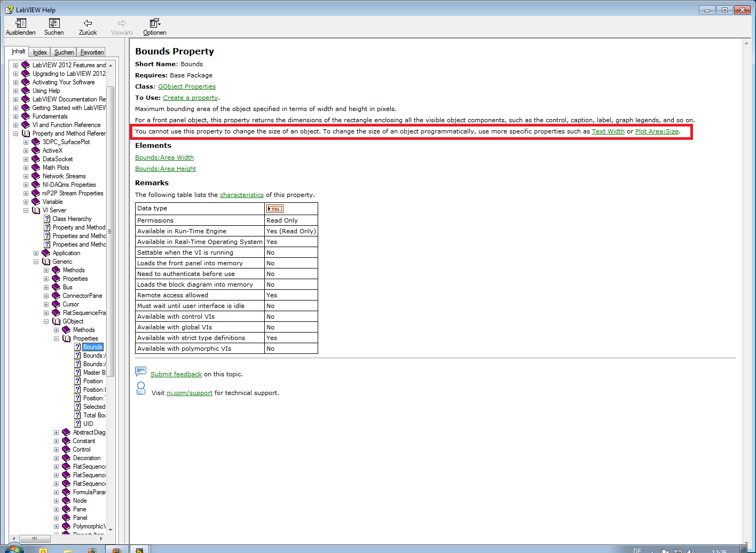Select the Node tree item
This screenshot has height=553, width=756.
80,501
